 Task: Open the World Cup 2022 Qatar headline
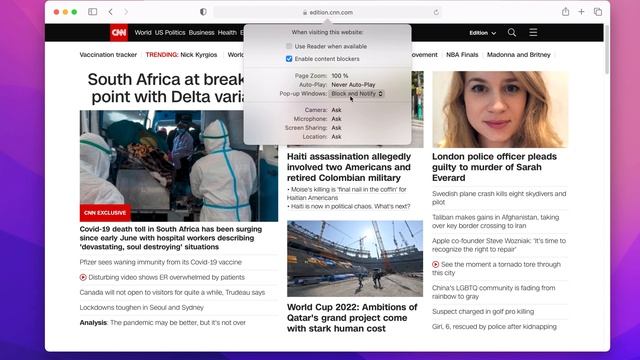(352, 318)
